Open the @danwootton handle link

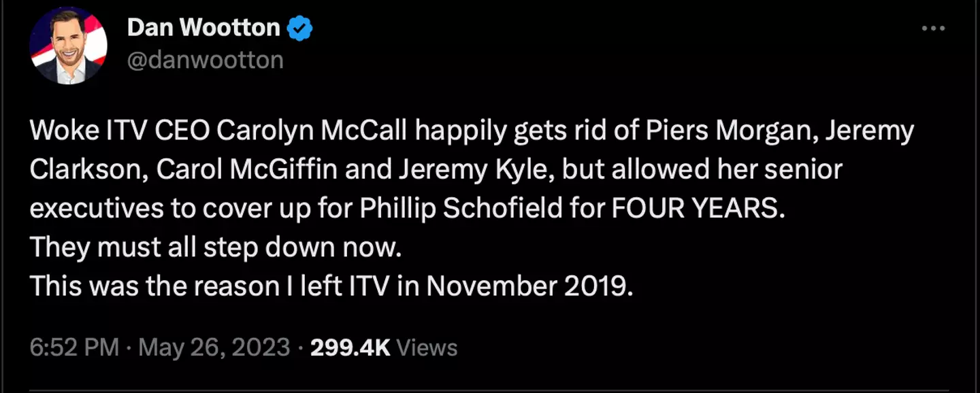tap(205, 60)
